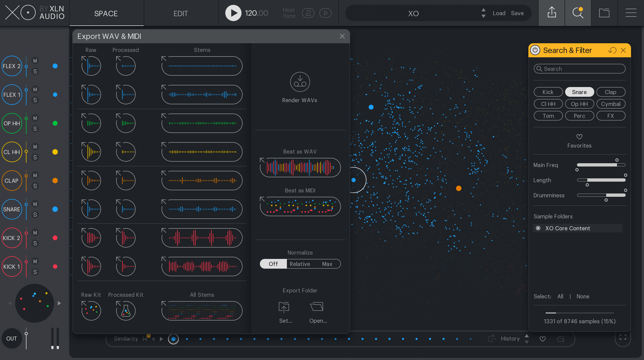Click the Search & Filter magnifier icon
644x360 pixels.
(578, 13)
